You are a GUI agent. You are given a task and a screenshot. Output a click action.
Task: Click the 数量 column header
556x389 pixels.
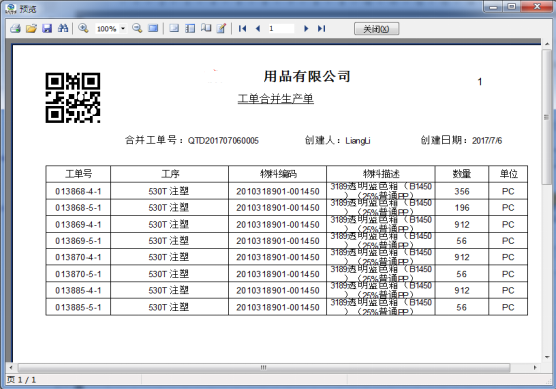click(x=462, y=174)
